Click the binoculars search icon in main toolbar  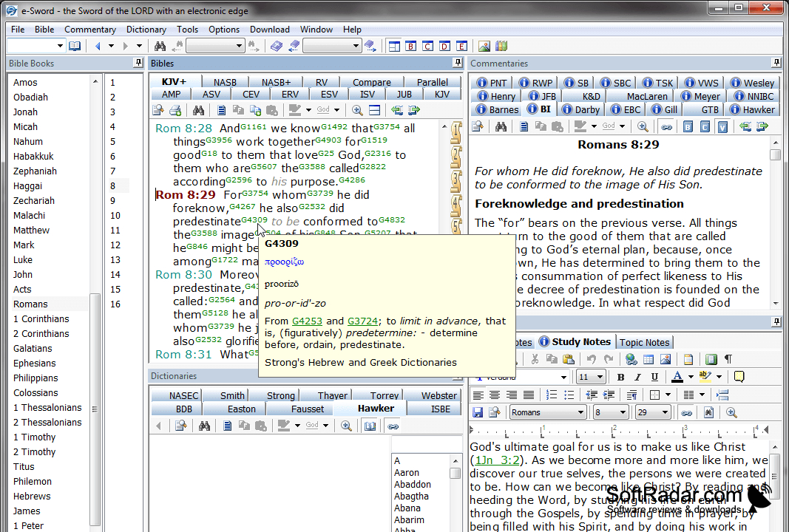coord(160,47)
